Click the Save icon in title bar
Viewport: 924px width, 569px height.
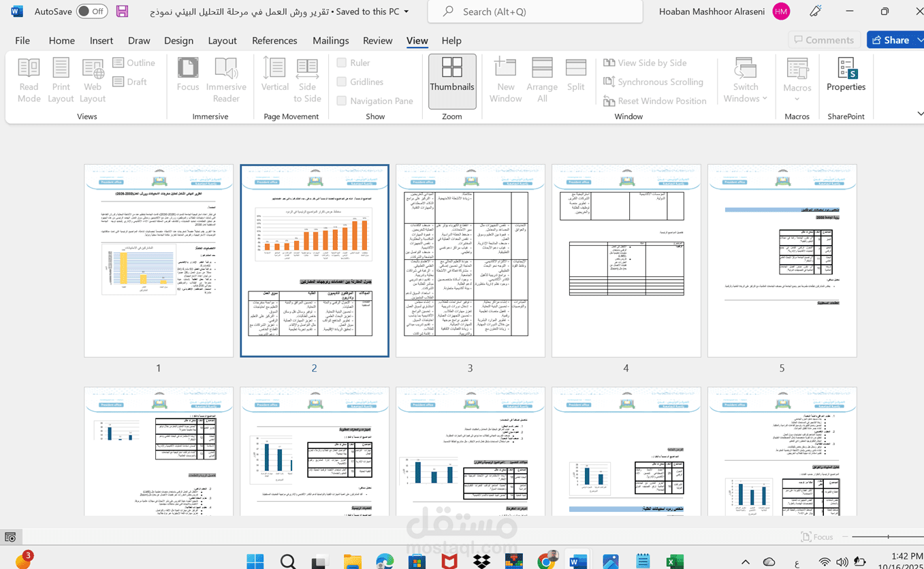[122, 11]
